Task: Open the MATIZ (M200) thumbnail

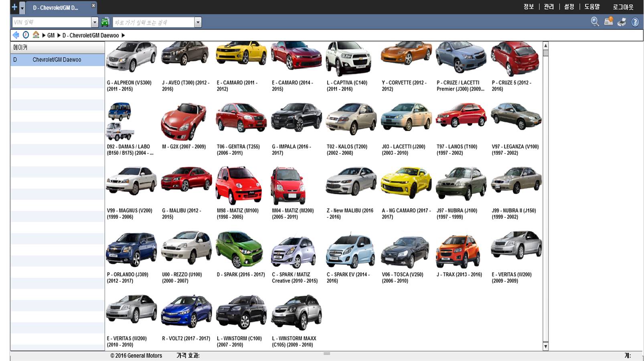Action: 288,187
